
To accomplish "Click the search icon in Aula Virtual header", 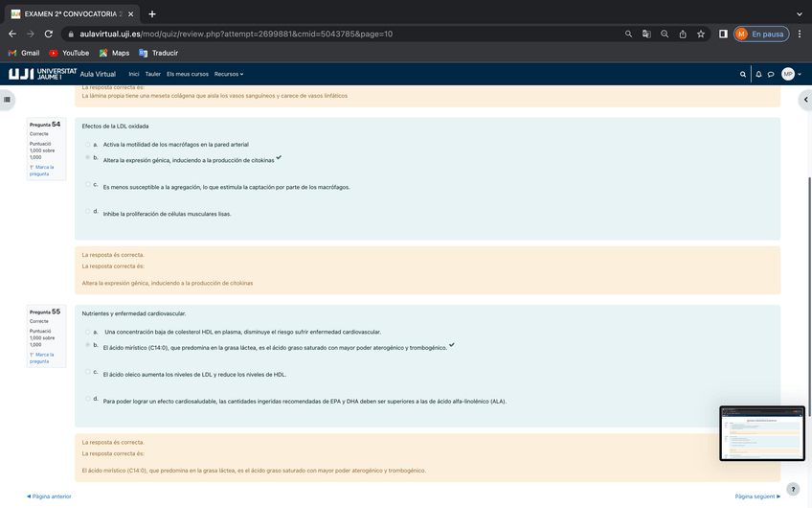I will pos(743,74).
